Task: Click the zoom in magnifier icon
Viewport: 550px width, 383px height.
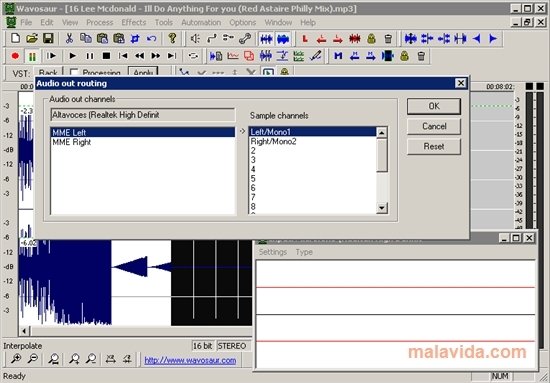Action: (16, 359)
